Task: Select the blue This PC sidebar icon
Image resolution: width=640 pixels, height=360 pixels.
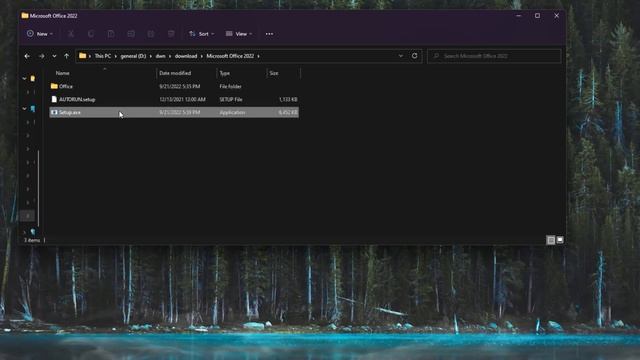Action: (x=33, y=109)
